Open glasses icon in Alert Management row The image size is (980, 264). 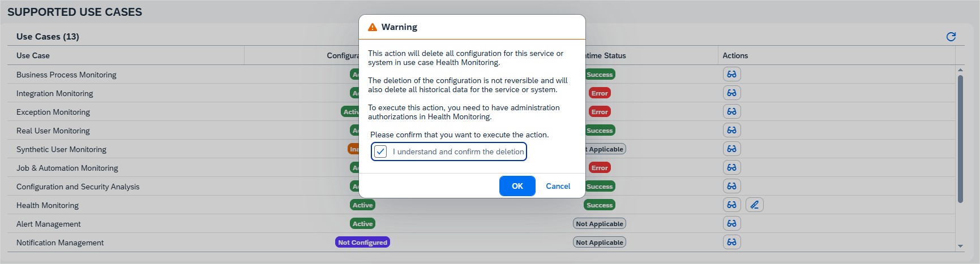731,224
